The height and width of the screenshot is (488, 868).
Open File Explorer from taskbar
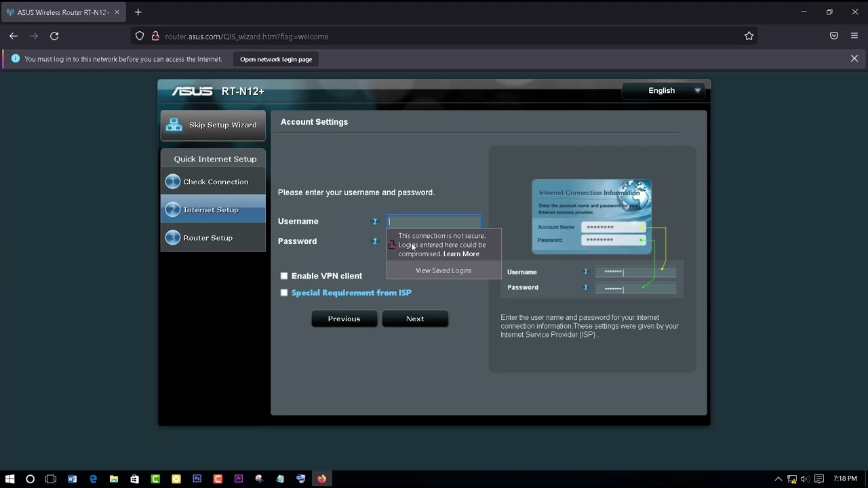[x=114, y=479]
